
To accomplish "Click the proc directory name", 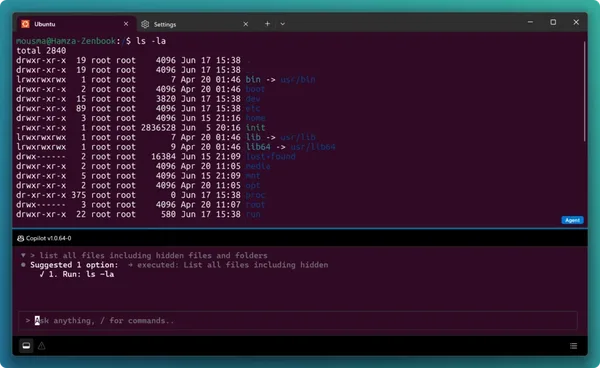I will tap(255, 195).
